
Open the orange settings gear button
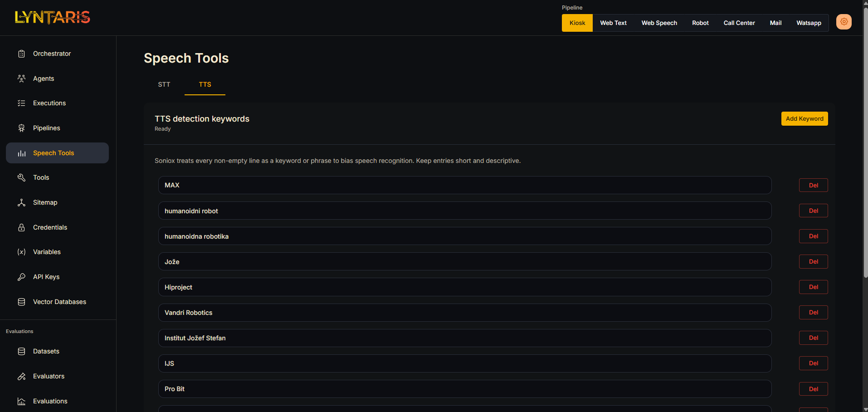tap(844, 22)
